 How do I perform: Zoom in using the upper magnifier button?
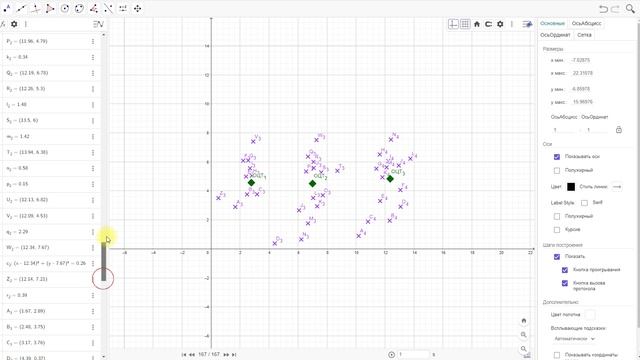pos(524,335)
